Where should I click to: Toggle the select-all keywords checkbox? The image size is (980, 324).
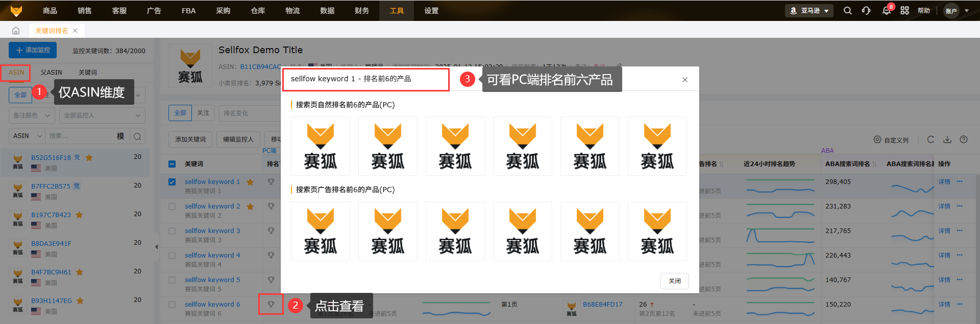pos(172,164)
